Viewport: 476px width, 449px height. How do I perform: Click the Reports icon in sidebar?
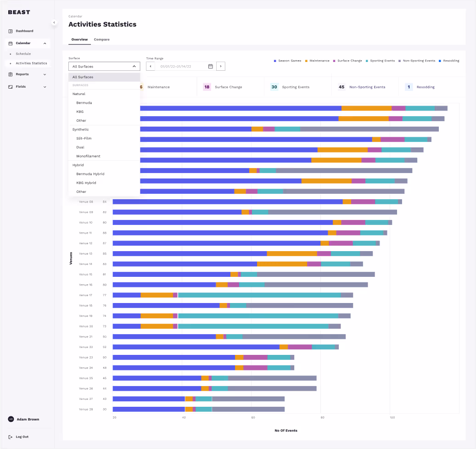click(x=10, y=74)
